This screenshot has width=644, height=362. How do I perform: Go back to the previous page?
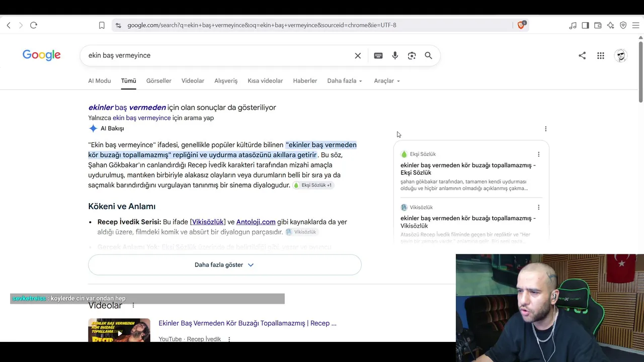9,25
